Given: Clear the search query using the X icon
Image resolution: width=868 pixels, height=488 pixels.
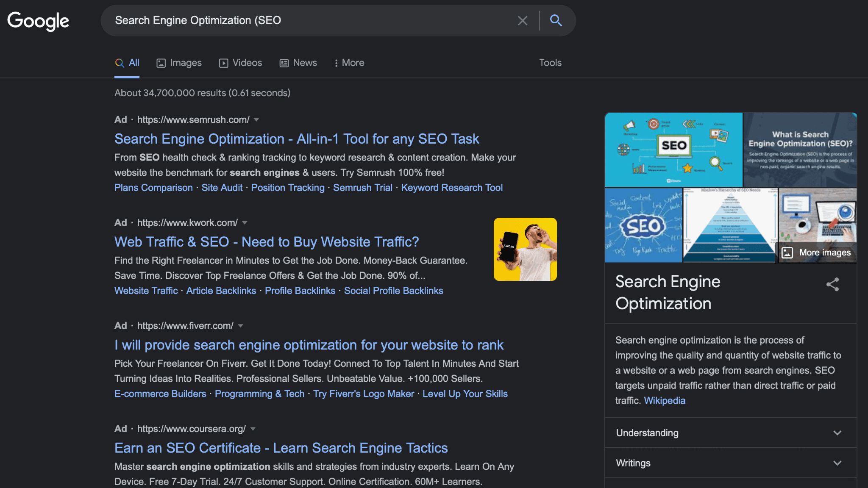Looking at the screenshot, I should click(522, 20).
